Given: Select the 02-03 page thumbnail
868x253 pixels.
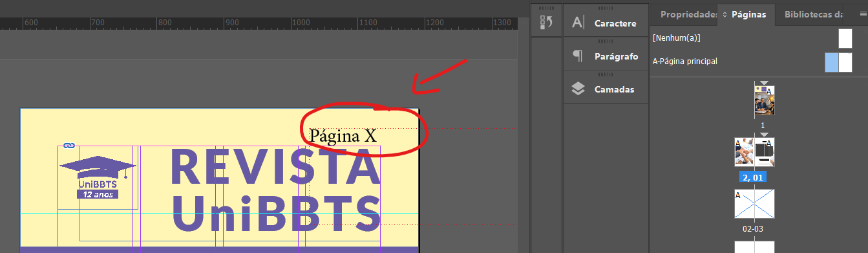Looking at the screenshot, I should point(754,204).
